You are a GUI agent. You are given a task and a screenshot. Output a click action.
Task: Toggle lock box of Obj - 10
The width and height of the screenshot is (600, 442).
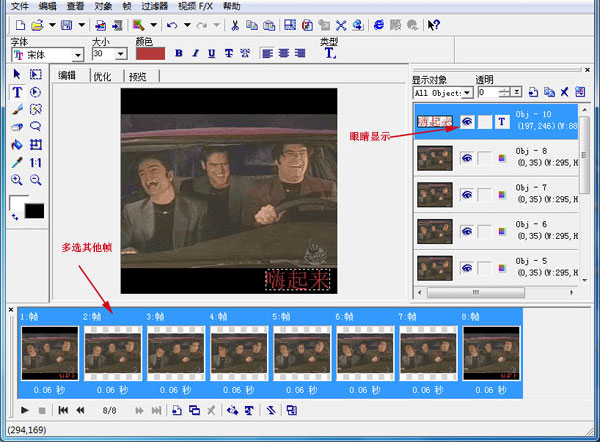[484, 122]
